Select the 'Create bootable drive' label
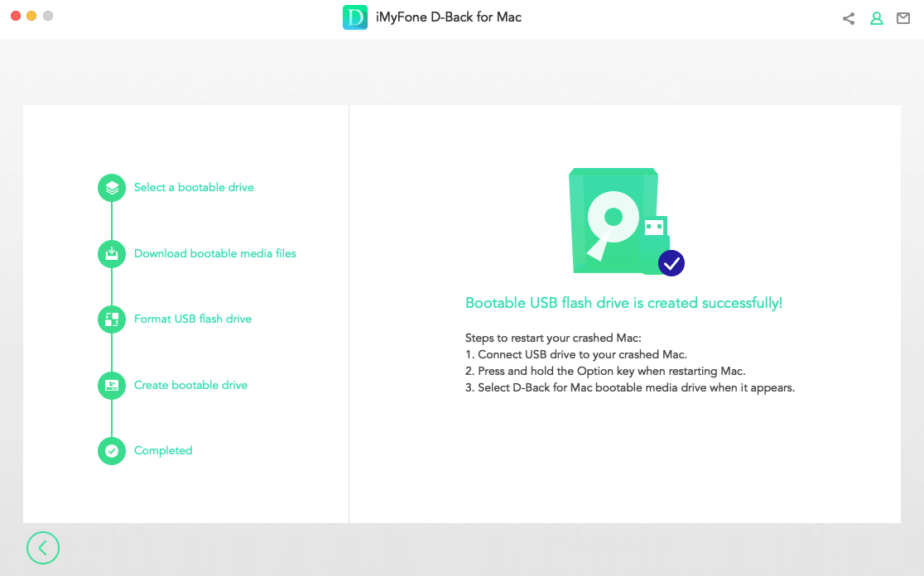 [190, 385]
